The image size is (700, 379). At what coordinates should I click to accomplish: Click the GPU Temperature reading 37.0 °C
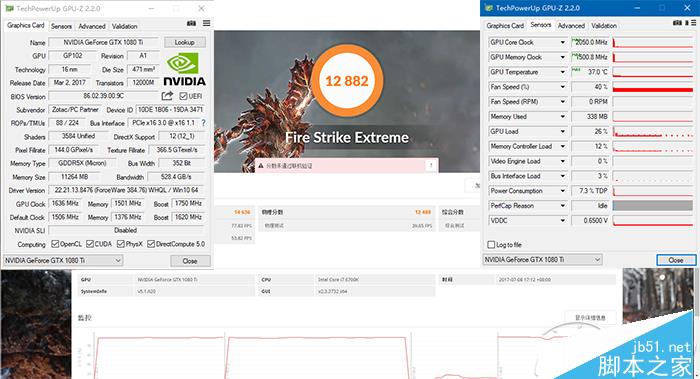coord(590,72)
